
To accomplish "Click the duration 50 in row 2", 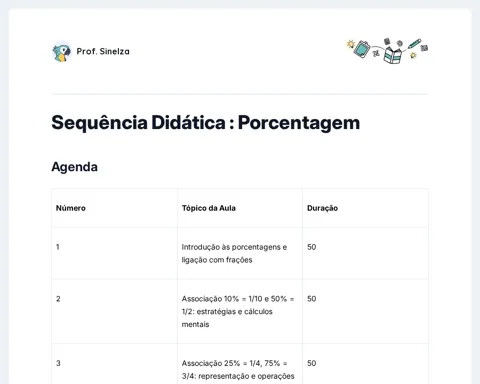I will click(x=312, y=299).
